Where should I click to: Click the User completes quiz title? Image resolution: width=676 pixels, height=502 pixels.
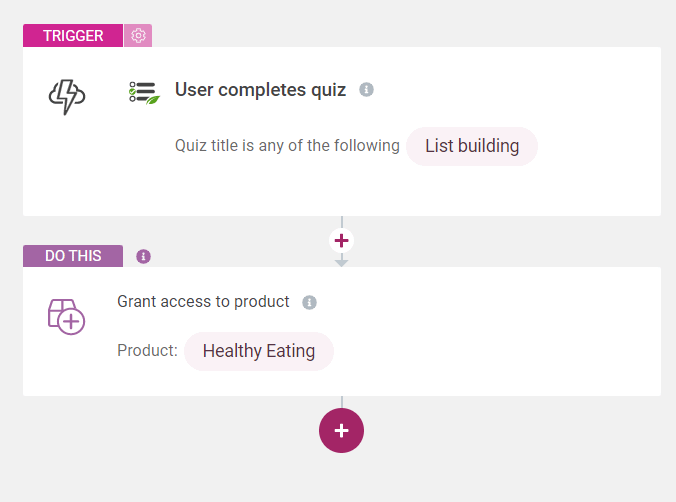(x=260, y=90)
